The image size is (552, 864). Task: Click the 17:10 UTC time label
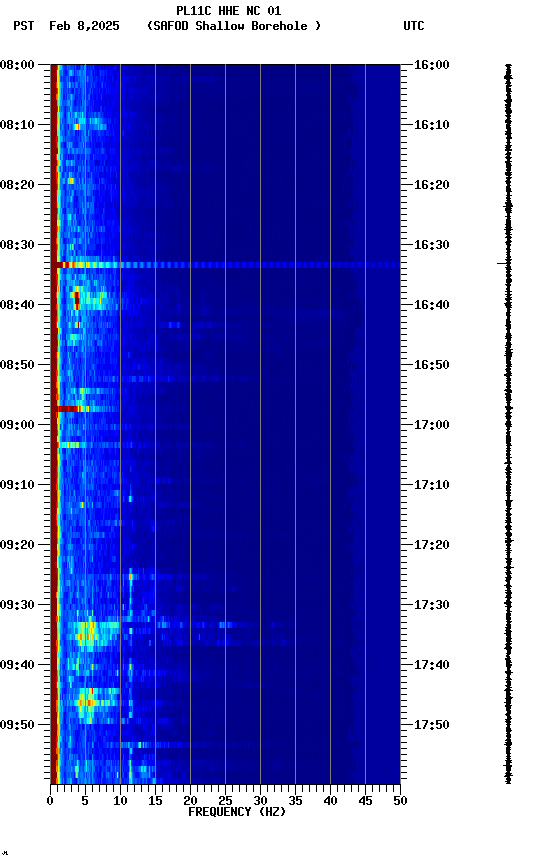coord(432,485)
